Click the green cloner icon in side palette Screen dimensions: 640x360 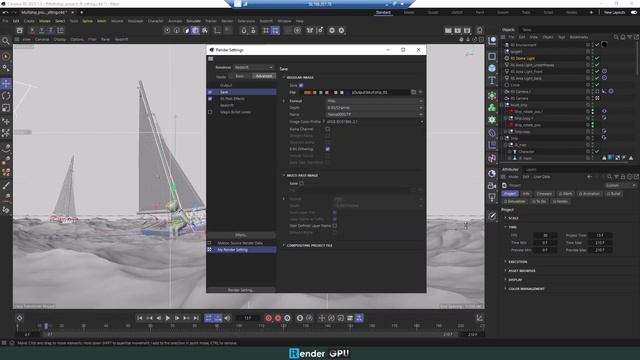[492, 108]
